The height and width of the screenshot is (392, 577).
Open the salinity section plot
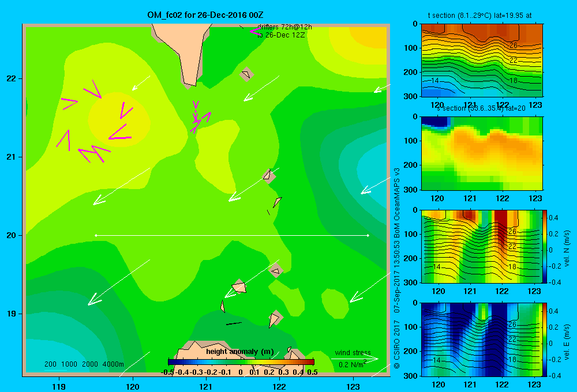click(x=482, y=153)
